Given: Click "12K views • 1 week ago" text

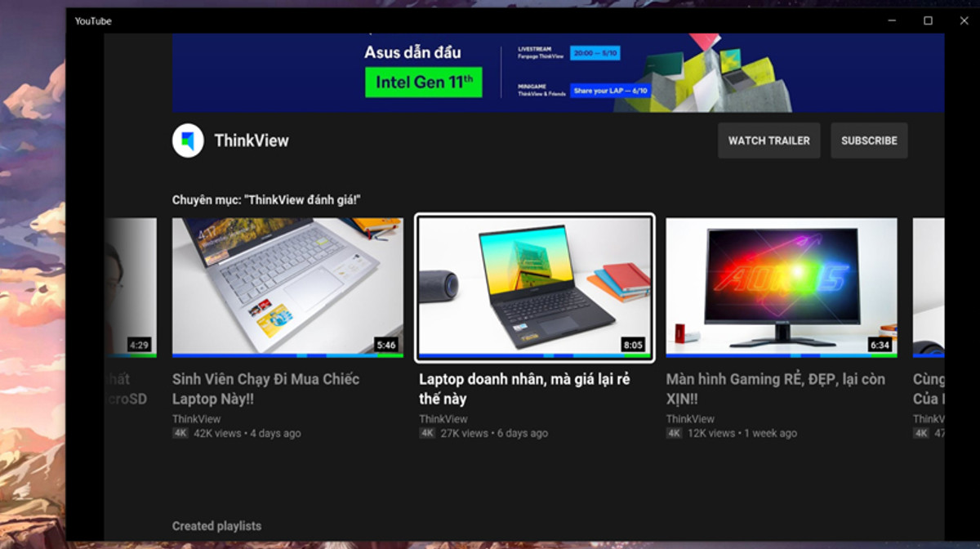Looking at the screenshot, I should tap(742, 433).
